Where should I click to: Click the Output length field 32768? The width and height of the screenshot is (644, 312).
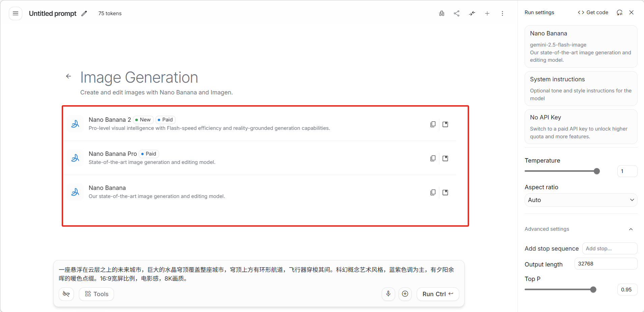click(606, 264)
